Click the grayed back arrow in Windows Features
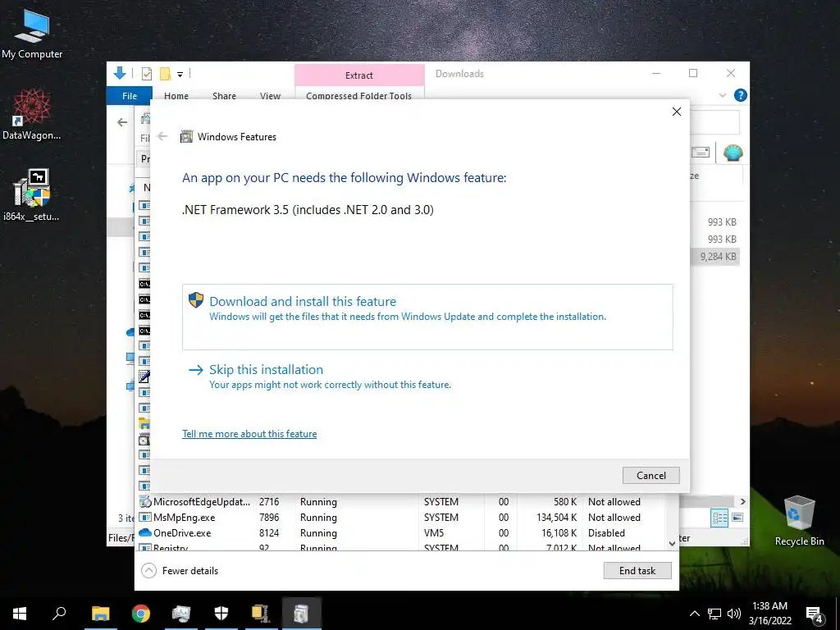Image resolution: width=840 pixels, height=630 pixels. 162,137
